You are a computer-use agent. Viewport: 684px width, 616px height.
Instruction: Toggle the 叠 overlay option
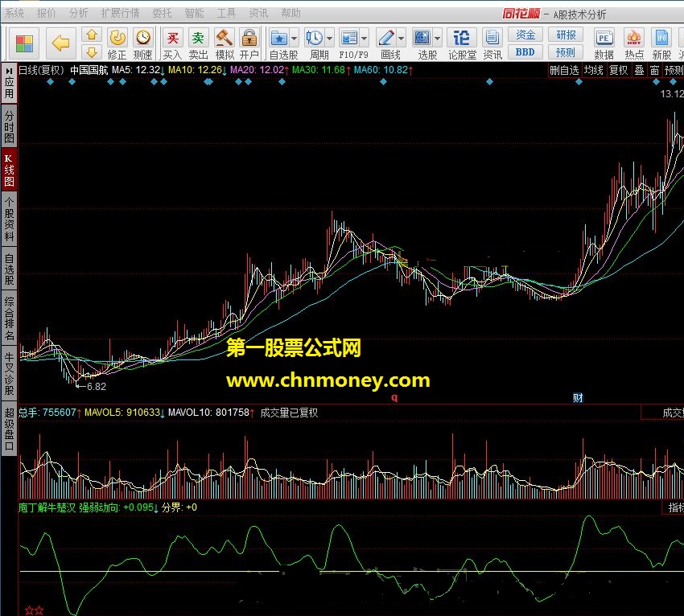click(x=639, y=70)
